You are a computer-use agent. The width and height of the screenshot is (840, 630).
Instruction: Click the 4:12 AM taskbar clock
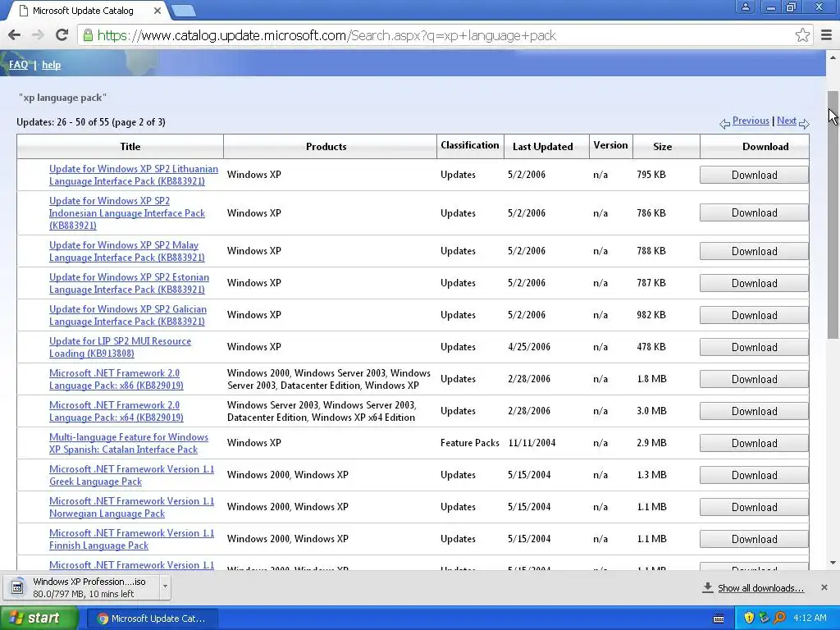(x=810, y=618)
